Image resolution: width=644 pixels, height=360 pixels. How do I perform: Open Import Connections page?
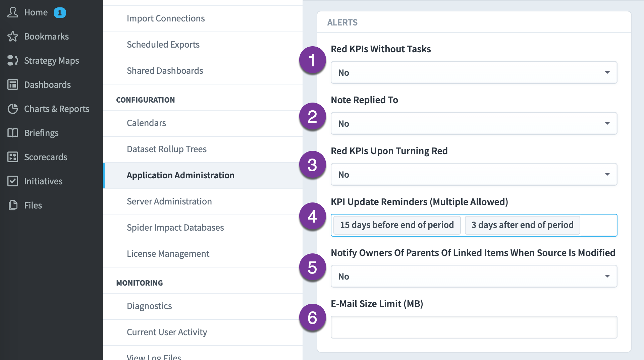tap(203, 19)
